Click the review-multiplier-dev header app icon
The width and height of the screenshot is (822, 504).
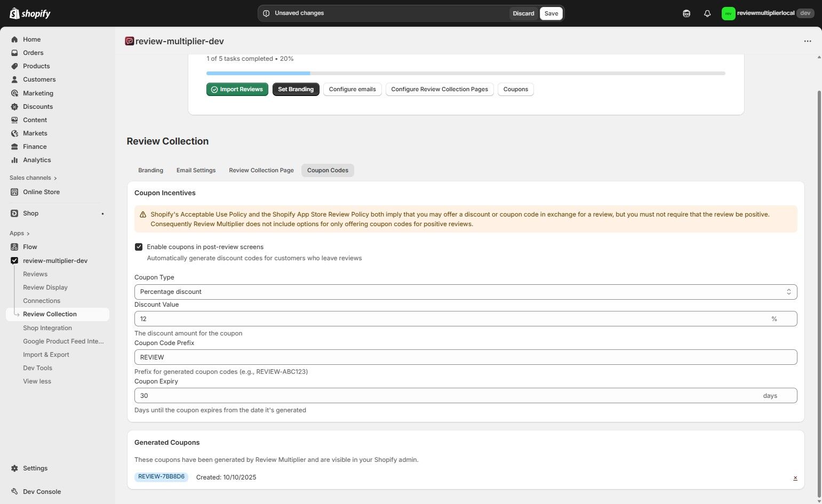(129, 41)
